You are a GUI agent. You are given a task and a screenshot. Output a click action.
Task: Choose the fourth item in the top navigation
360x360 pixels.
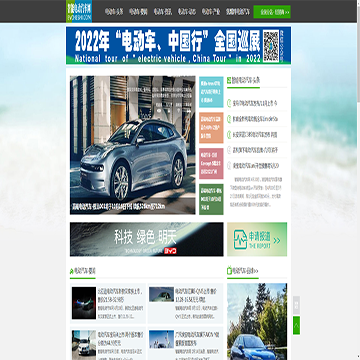click(187, 12)
